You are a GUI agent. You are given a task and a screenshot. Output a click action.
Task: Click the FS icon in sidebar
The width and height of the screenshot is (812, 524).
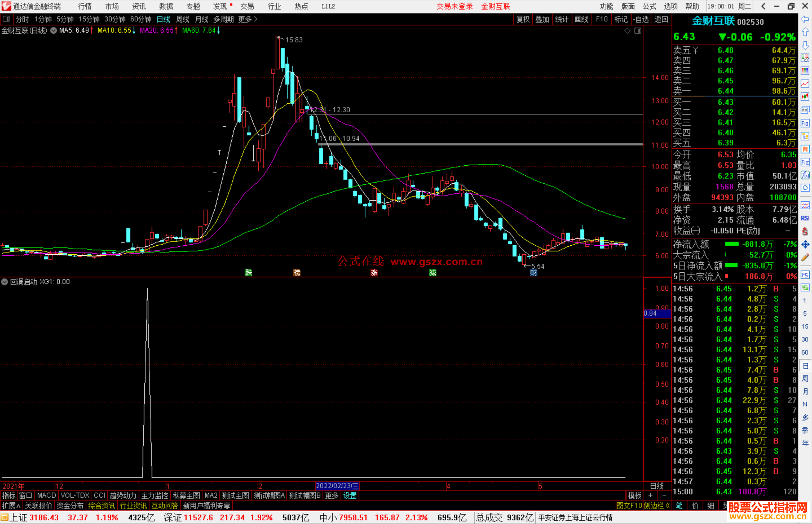click(805, 275)
